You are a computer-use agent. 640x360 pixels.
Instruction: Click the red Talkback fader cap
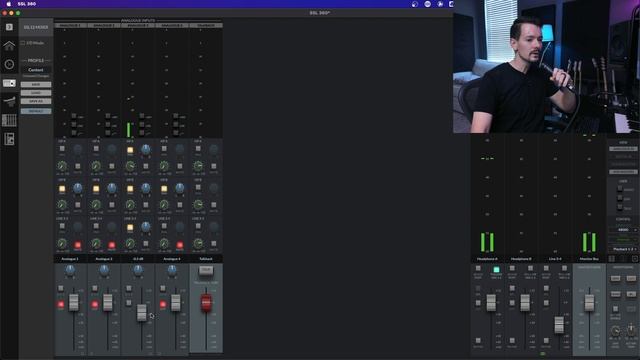[206, 303]
